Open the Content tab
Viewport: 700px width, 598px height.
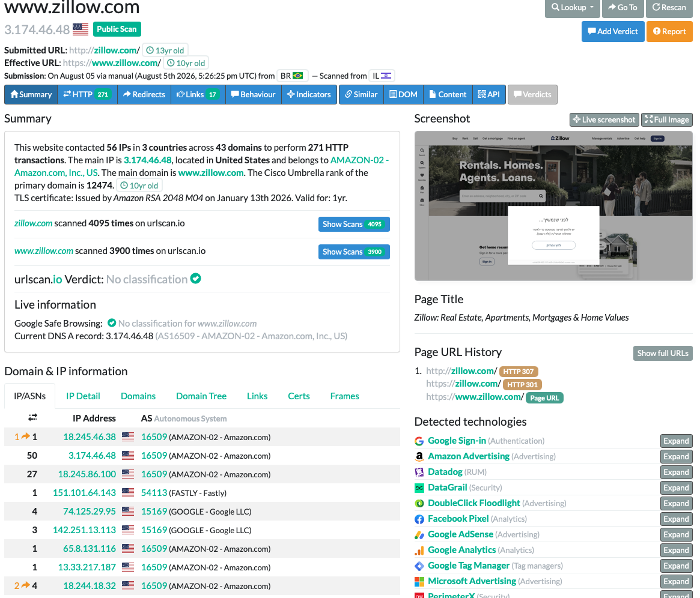[x=448, y=94]
